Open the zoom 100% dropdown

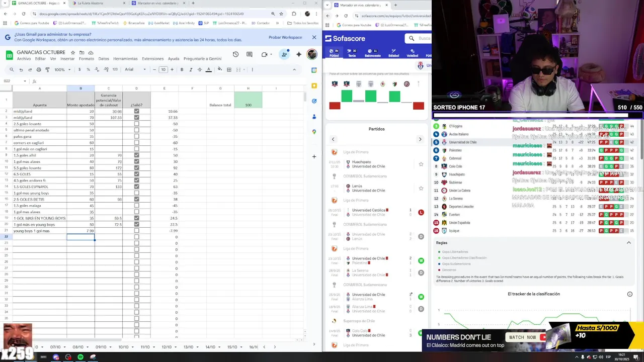tap(63, 69)
